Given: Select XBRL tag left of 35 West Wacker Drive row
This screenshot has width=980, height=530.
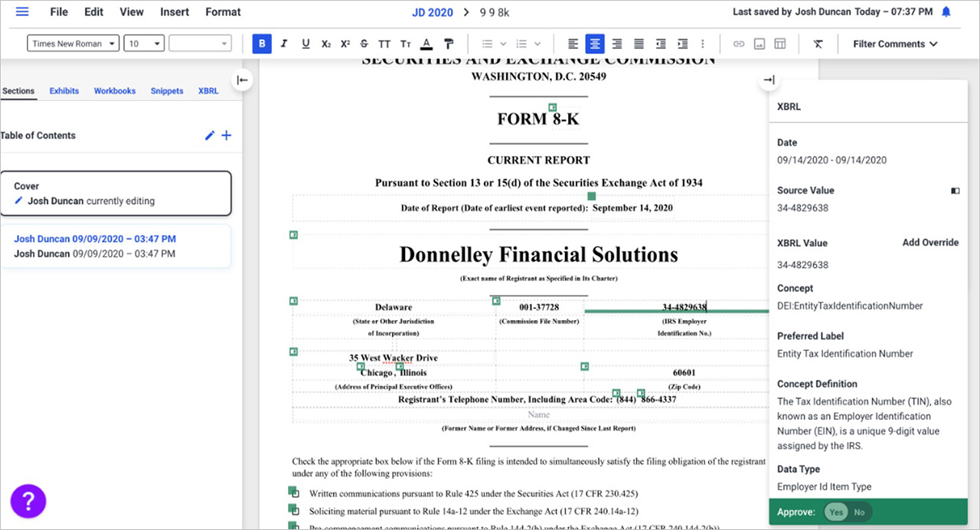Looking at the screenshot, I should click(293, 352).
